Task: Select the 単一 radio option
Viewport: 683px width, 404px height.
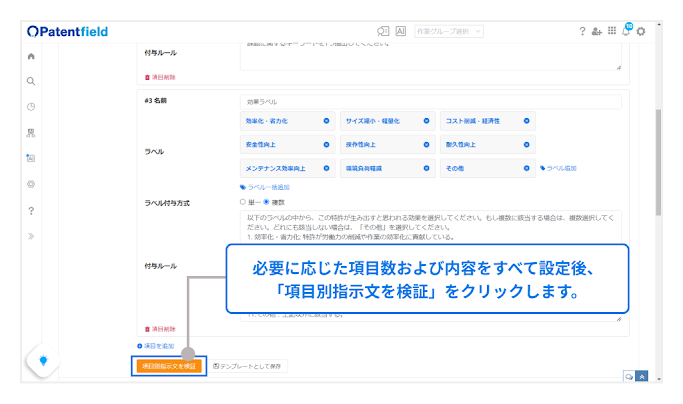Action: [x=243, y=202]
